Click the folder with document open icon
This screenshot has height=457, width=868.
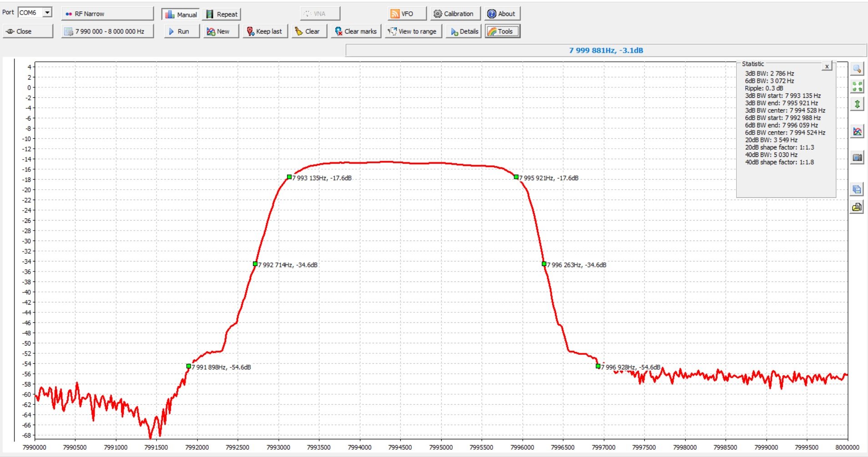(x=857, y=207)
